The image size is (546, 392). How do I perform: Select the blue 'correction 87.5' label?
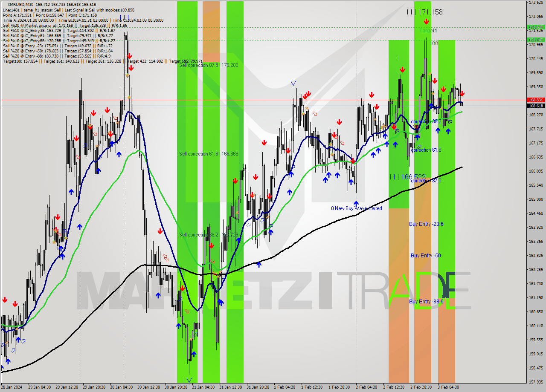tap(426, 181)
